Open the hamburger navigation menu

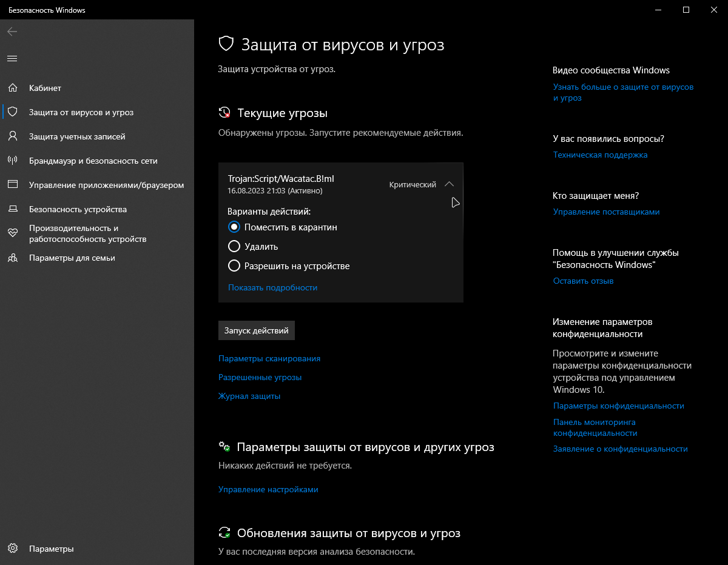pyautogui.click(x=12, y=59)
